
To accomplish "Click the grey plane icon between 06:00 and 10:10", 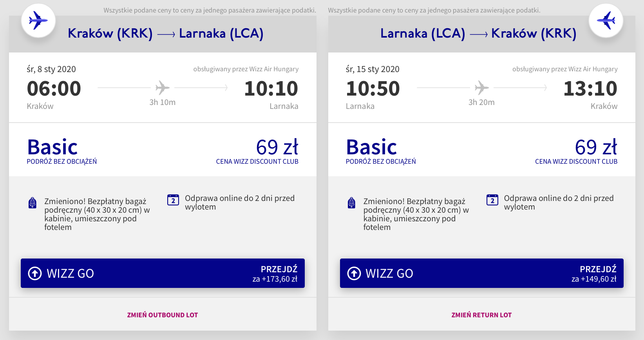I will [x=163, y=88].
